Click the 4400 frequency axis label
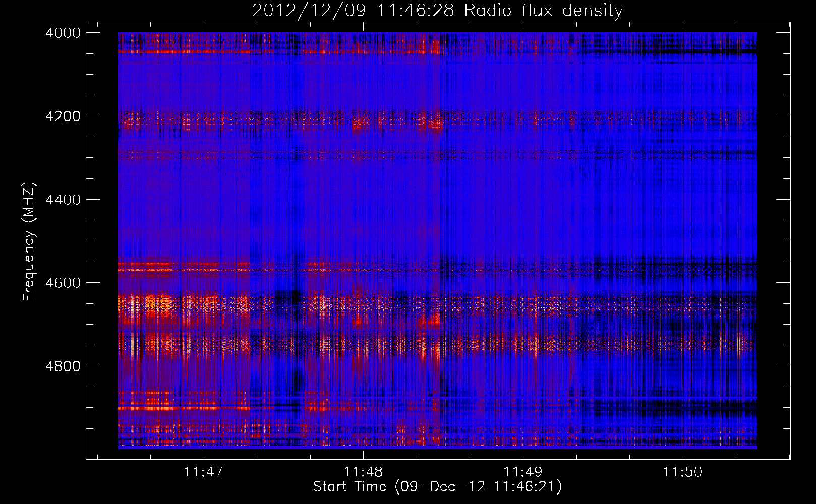Screen dimensions: 816x504 (x=63, y=200)
